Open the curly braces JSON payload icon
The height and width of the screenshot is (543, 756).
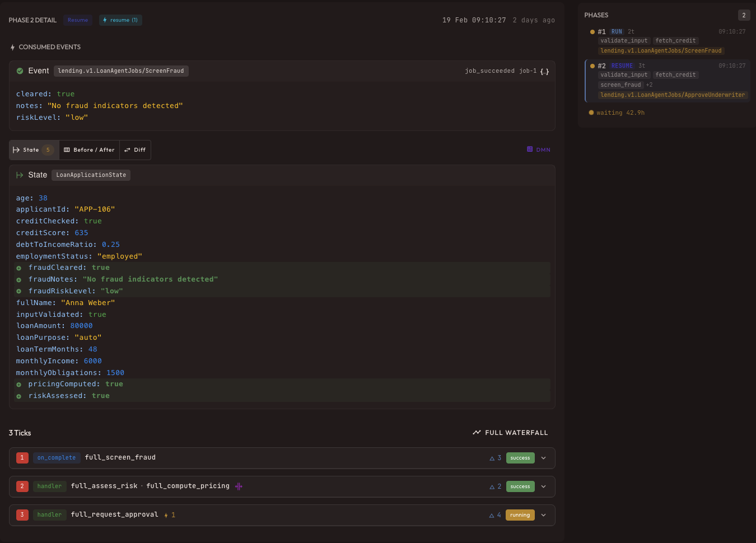[x=544, y=71]
